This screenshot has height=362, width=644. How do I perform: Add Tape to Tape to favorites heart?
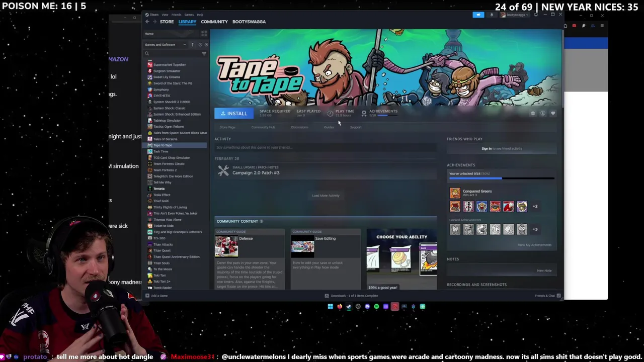[553, 113]
